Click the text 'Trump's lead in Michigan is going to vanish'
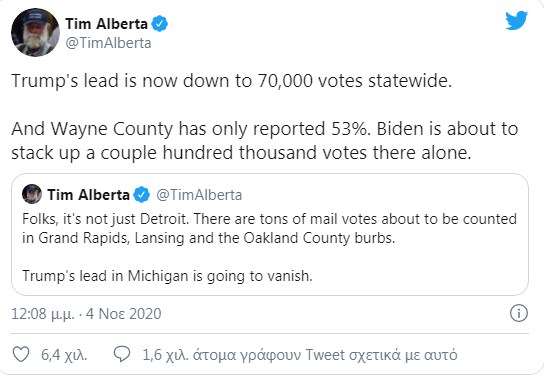Screen dimensions: 544x378 pos(167,276)
